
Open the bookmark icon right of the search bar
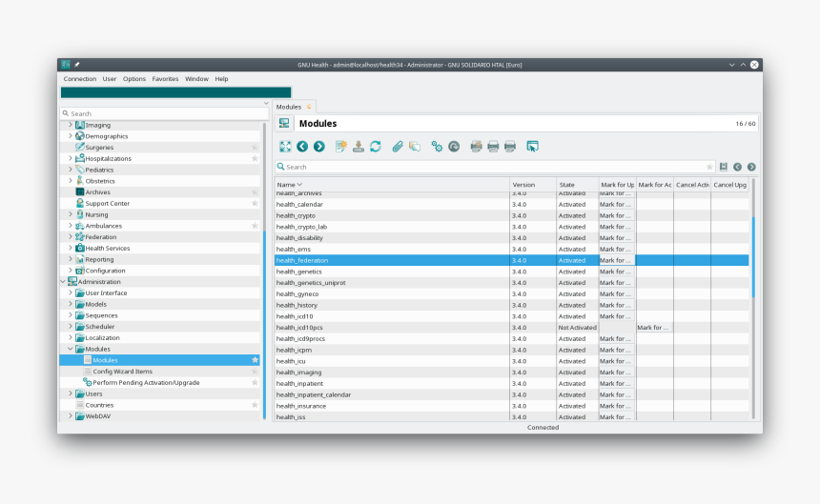[724, 167]
